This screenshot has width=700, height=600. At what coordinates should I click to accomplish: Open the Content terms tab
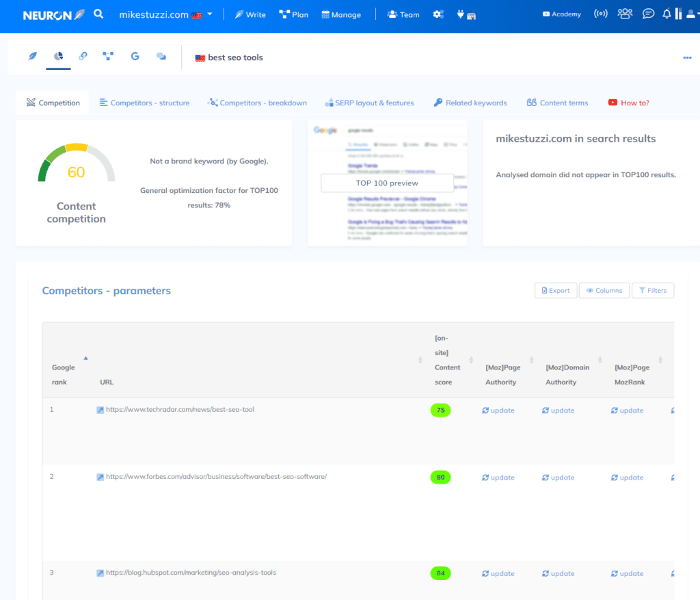[x=558, y=103]
